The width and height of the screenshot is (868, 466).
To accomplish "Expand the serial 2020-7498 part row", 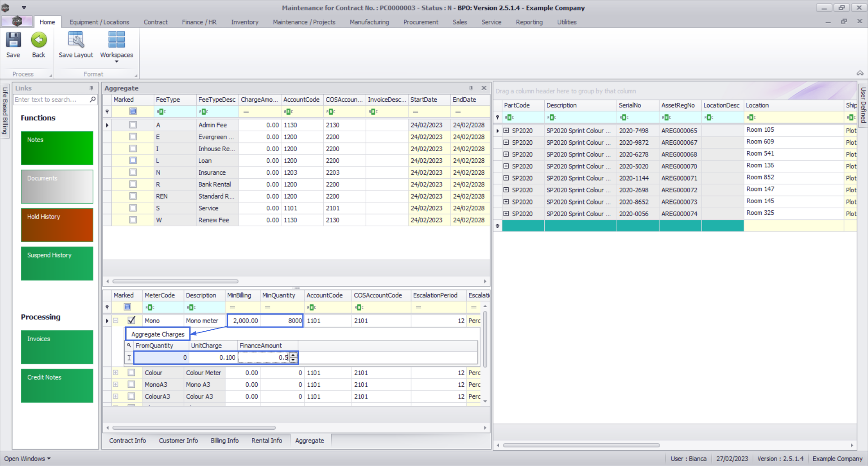I will (506, 131).
